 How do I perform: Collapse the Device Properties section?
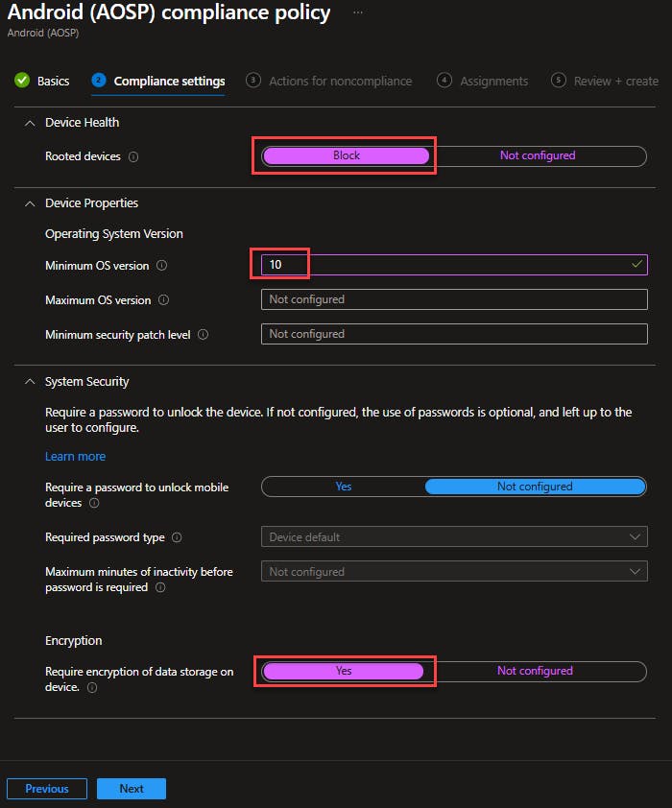[x=31, y=203]
